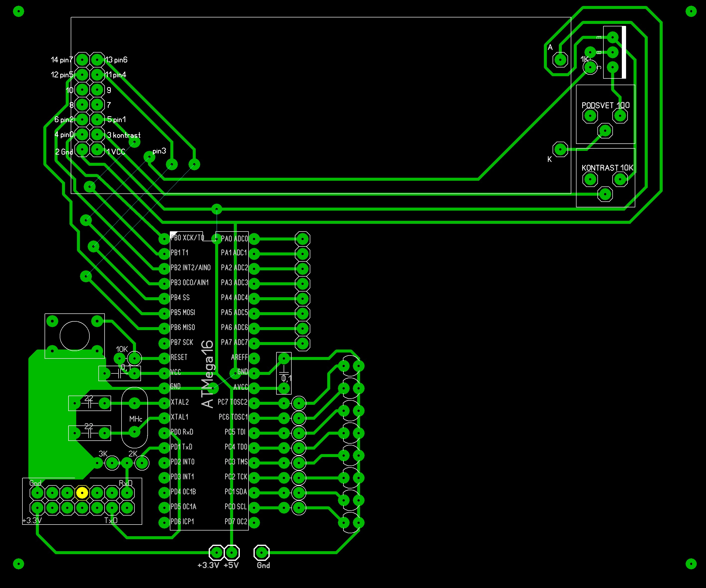
Task: Select the +3.3V power pad at bottom
Action: pos(216,552)
